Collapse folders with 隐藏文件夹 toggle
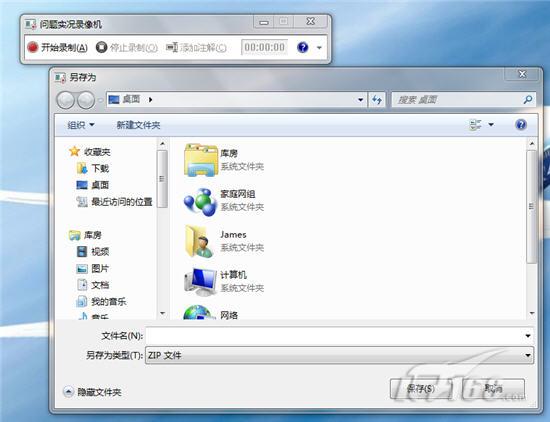This screenshot has width=550, height=422. (x=92, y=392)
